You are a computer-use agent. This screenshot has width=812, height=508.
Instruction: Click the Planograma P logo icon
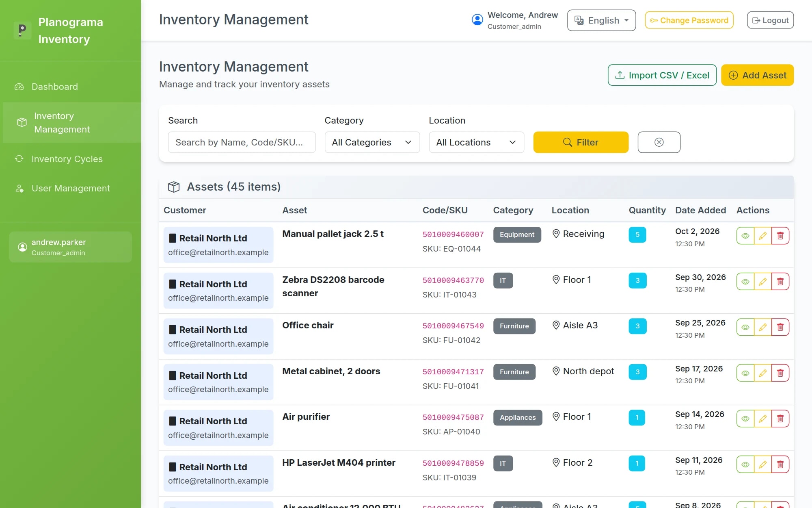(x=22, y=30)
